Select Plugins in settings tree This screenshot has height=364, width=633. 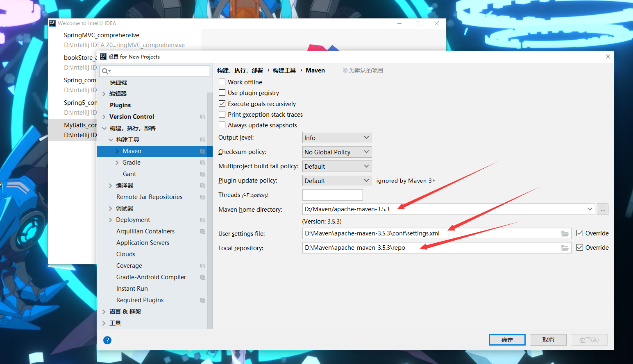coord(120,105)
